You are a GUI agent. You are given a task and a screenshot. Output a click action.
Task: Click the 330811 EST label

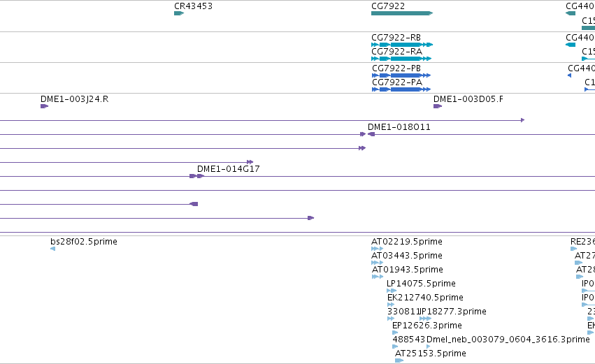pyautogui.click(x=403, y=312)
